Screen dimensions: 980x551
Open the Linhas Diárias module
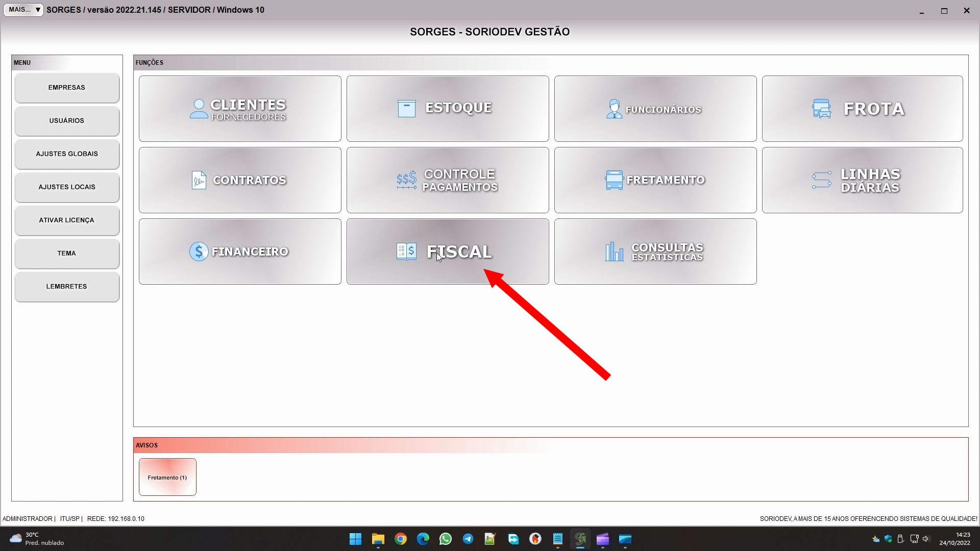click(863, 180)
